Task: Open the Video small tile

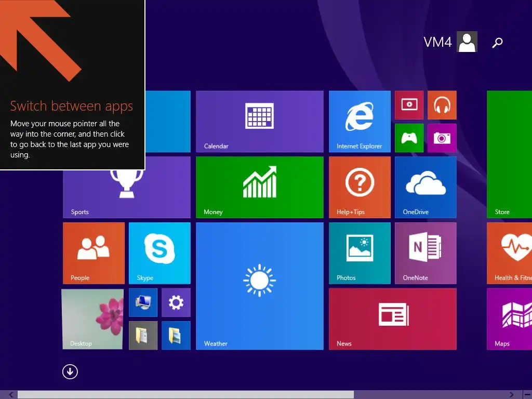Action: (x=409, y=105)
